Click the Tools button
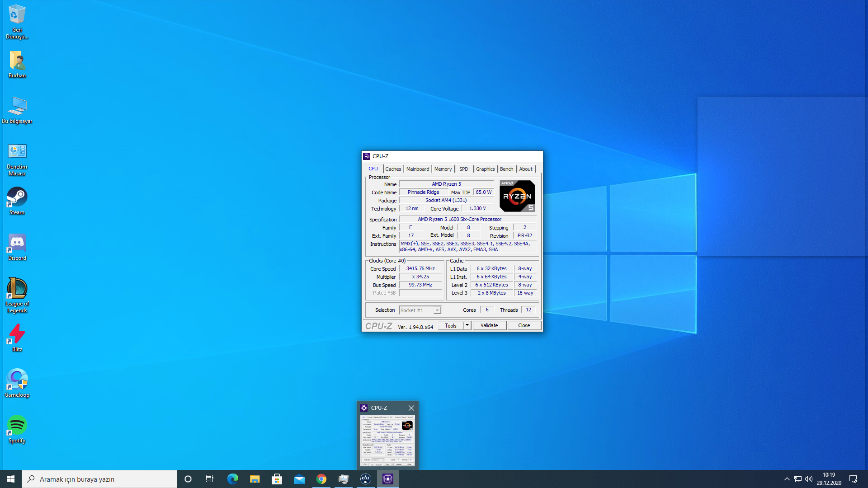 [x=451, y=325]
